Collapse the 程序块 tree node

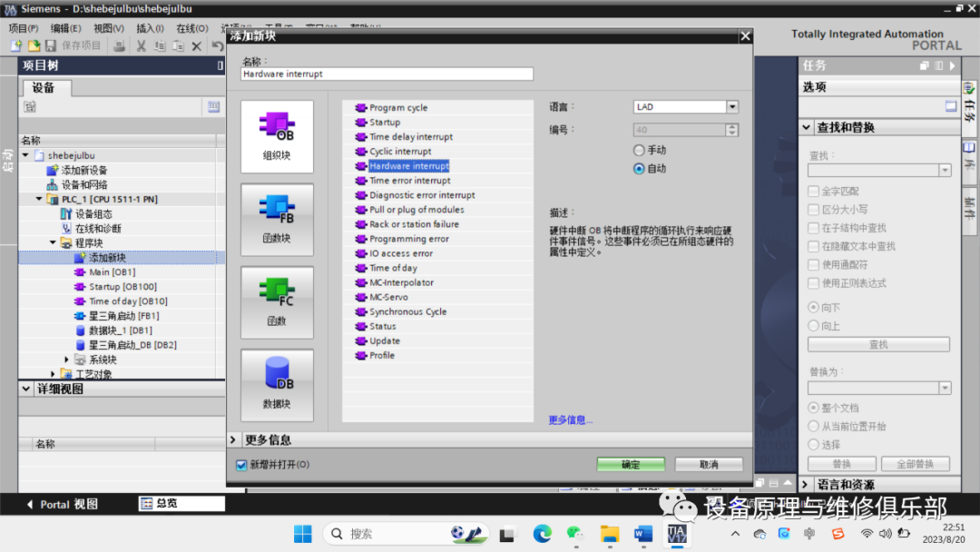(52, 242)
